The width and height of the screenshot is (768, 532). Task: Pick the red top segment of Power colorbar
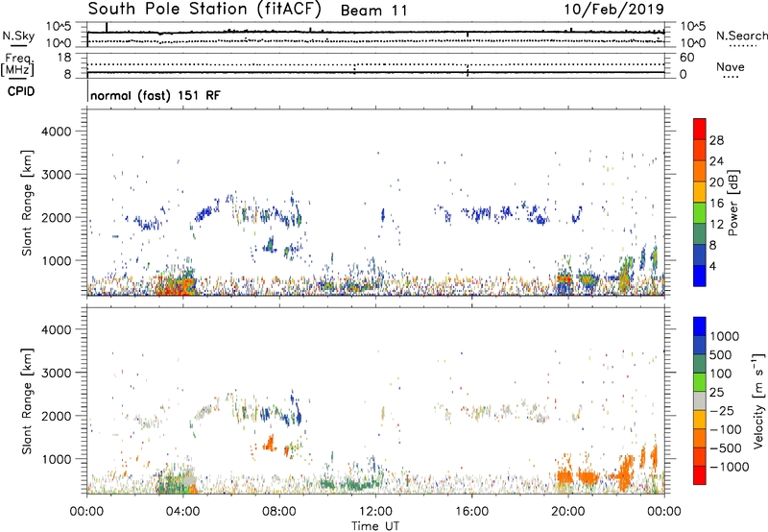(x=700, y=129)
